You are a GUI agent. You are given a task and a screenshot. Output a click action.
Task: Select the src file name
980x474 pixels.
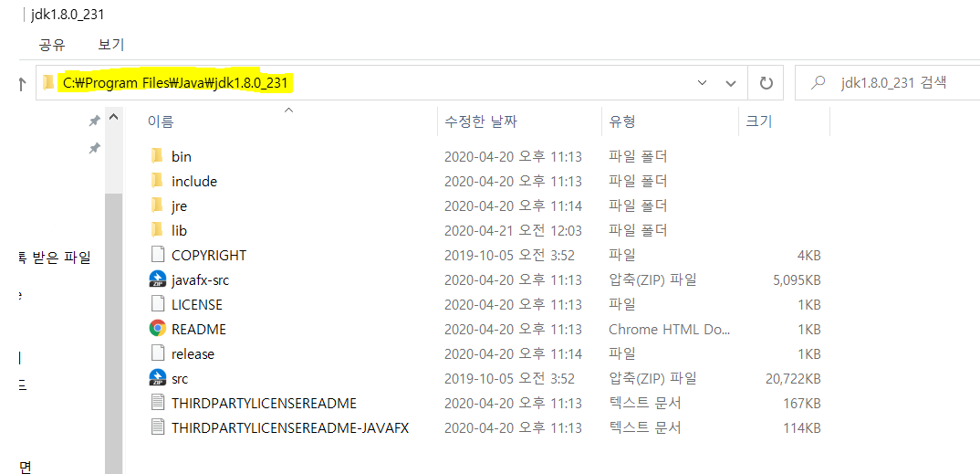point(180,378)
